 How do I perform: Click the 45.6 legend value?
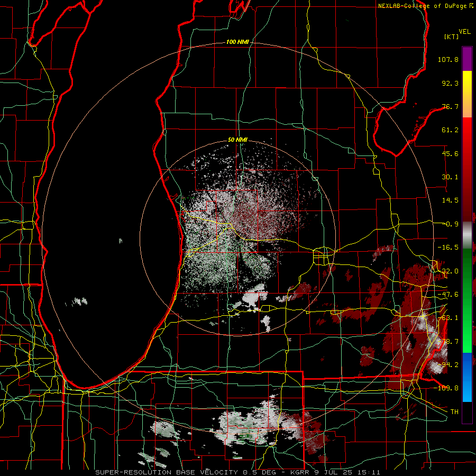point(450,153)
